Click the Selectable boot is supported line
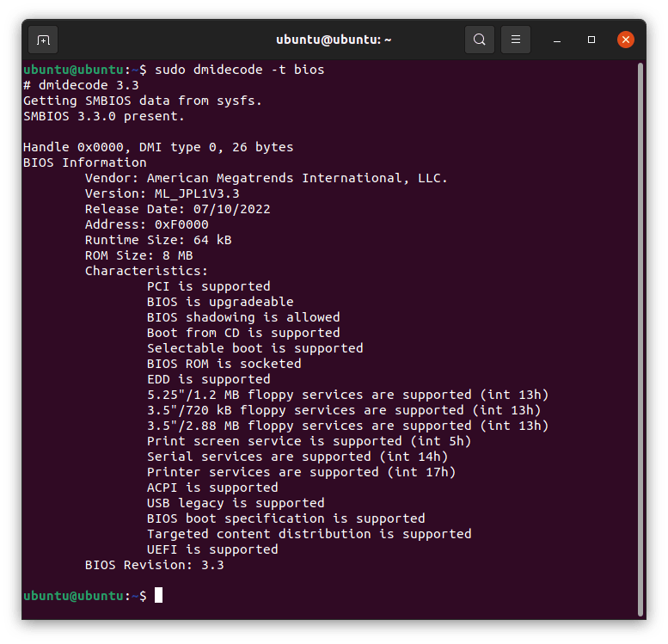This screenshot has height=644, width=668. [254, 348]
